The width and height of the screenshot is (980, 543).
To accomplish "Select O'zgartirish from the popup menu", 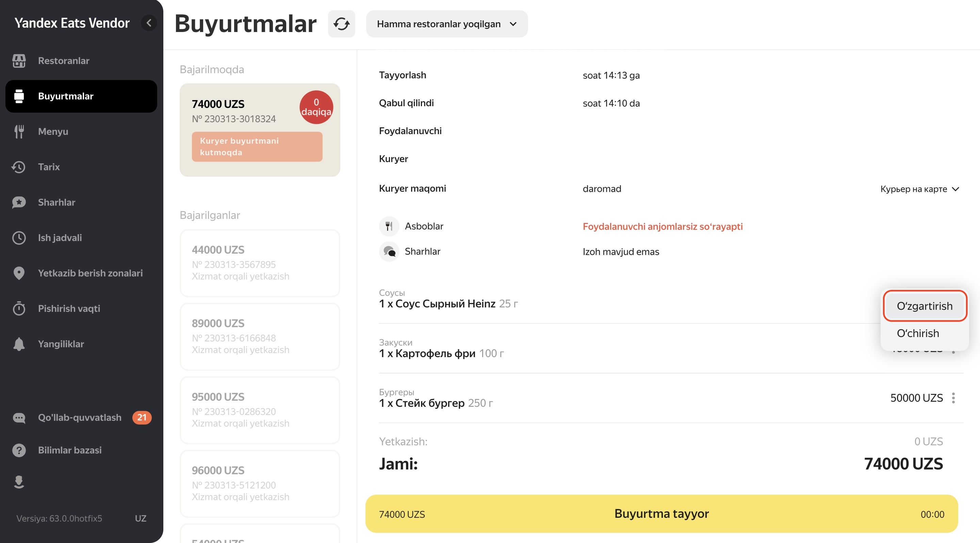I will pyautogui.click(x=925, y=306).
